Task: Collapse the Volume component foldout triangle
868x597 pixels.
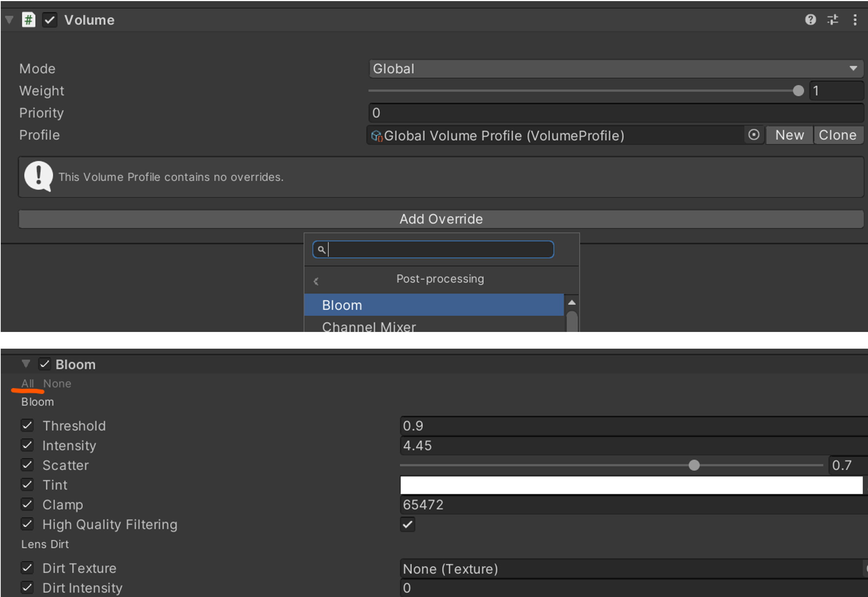Action: (9, 19)
